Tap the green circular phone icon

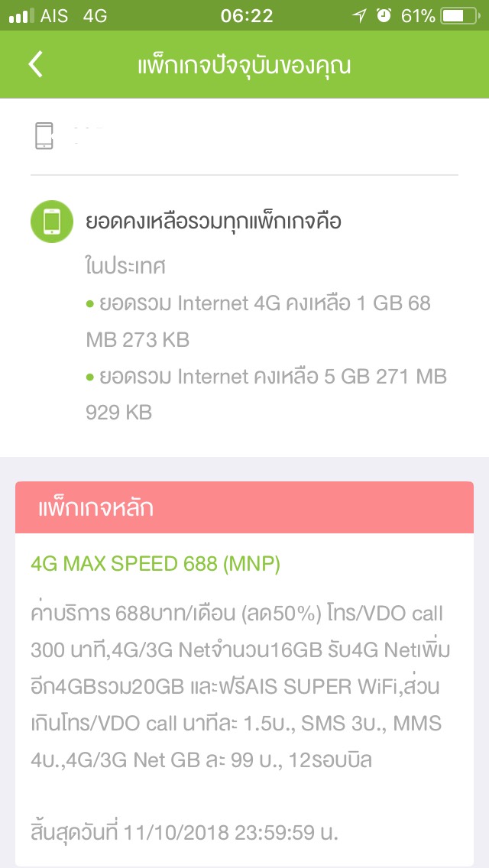click(x=52, y=222)
